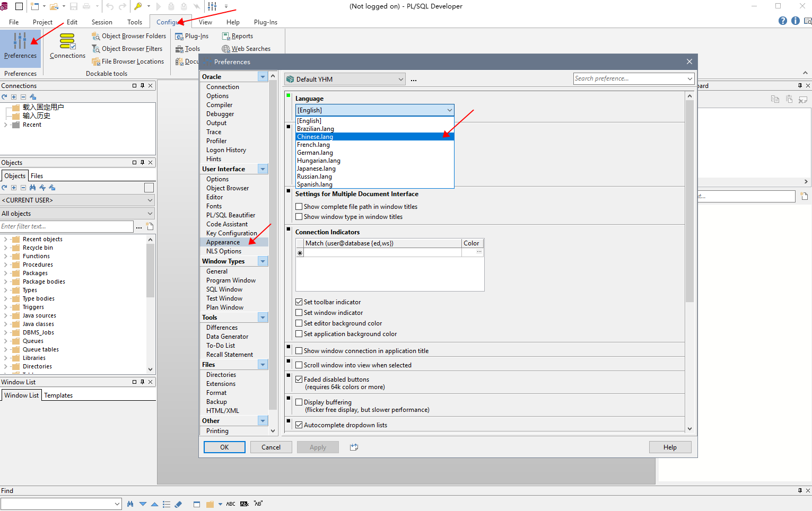Select Japanese.lang from language list
This screenshot has width=812, height=511.
(x=374, y=169)
